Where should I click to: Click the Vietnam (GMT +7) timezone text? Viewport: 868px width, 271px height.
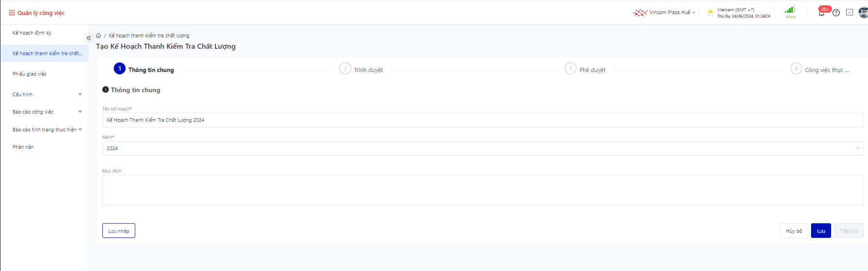click(736, 10)
